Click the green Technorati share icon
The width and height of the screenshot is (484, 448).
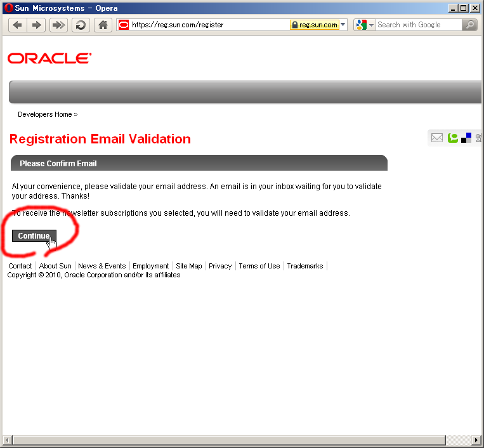pos(452,138)
